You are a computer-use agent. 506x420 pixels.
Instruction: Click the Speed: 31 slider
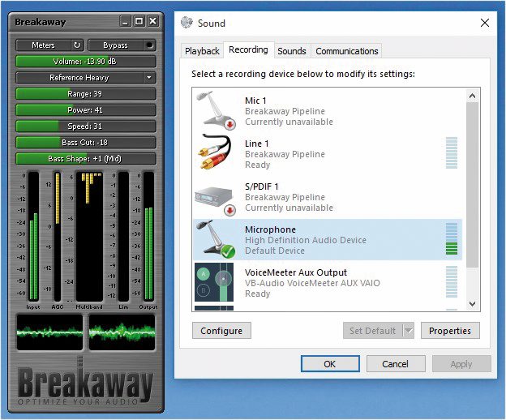(x=86, y=126)
